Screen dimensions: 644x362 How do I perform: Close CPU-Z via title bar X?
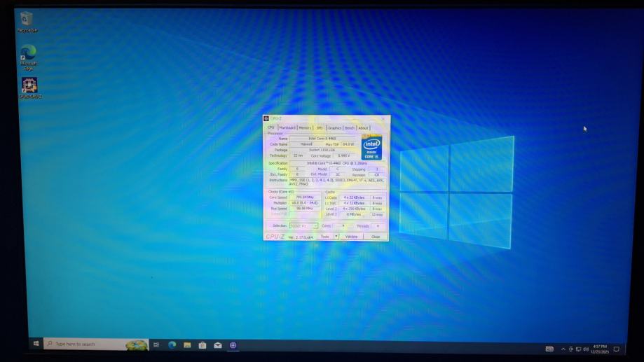tap(383, 118)
